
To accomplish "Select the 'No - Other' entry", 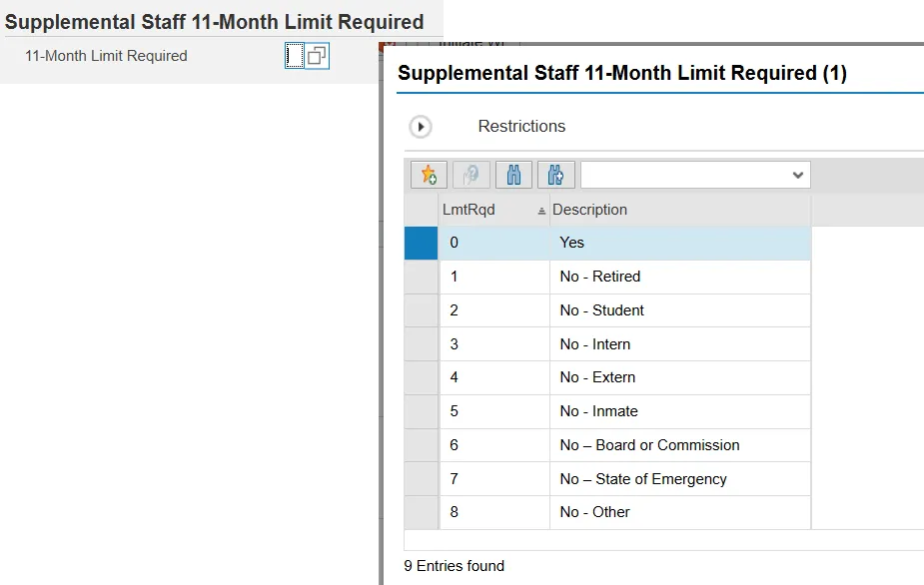I will 595,512.
